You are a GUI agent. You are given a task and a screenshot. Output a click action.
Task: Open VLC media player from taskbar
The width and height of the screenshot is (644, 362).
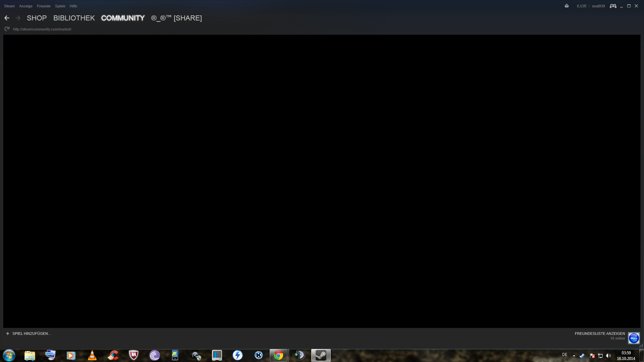(x=92, y=355)
